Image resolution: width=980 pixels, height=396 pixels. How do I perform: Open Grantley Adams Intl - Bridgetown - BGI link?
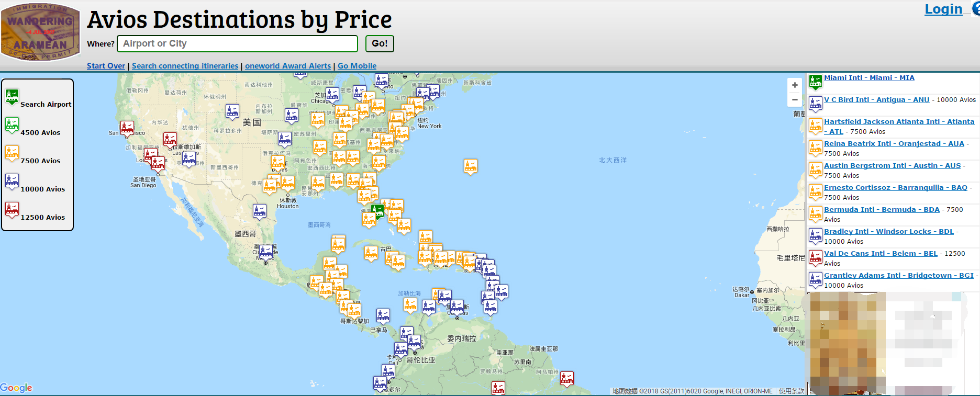(x=899, y=276)
